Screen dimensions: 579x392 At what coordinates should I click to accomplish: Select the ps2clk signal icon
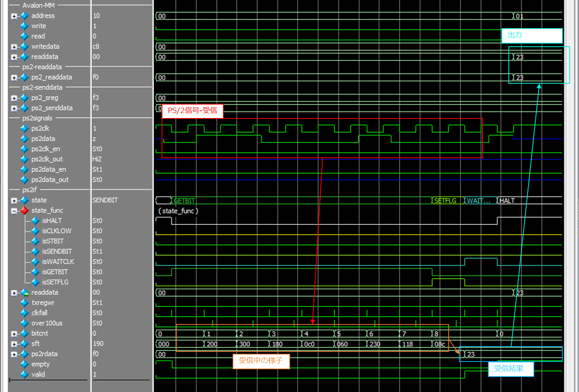[x=24, y=128]
